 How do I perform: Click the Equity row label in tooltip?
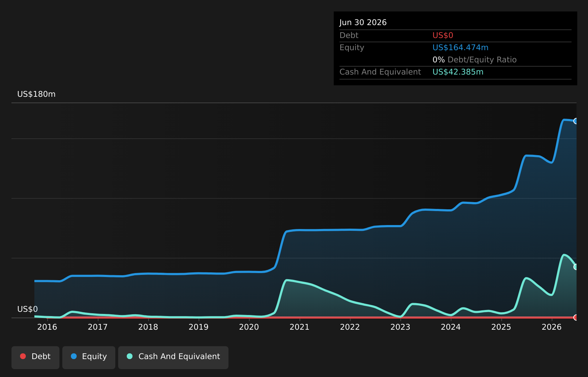[352, 48]
